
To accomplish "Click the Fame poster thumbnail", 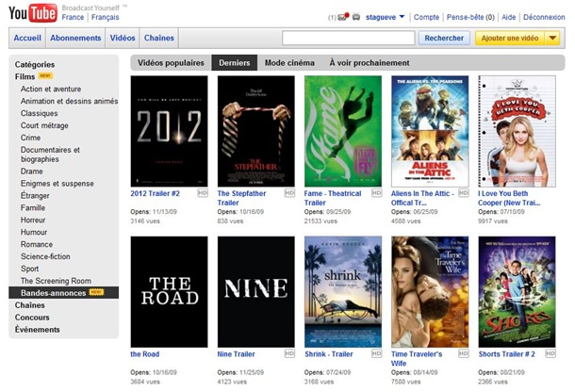I will tap(343, 131).
